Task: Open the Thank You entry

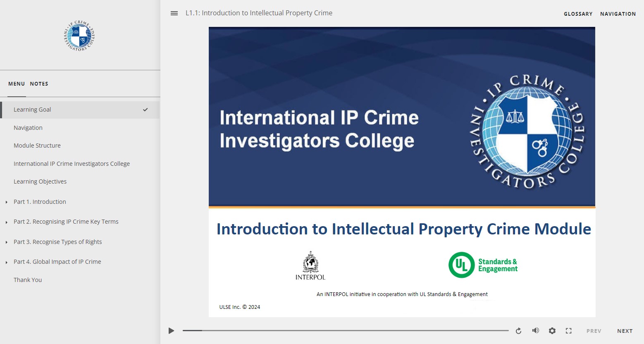Action: click(28, 280)
